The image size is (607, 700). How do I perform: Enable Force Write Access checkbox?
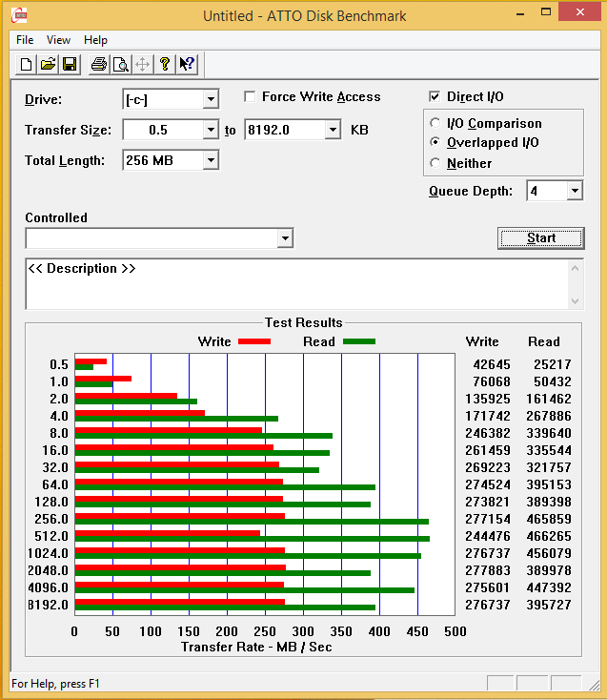[251, 97]
